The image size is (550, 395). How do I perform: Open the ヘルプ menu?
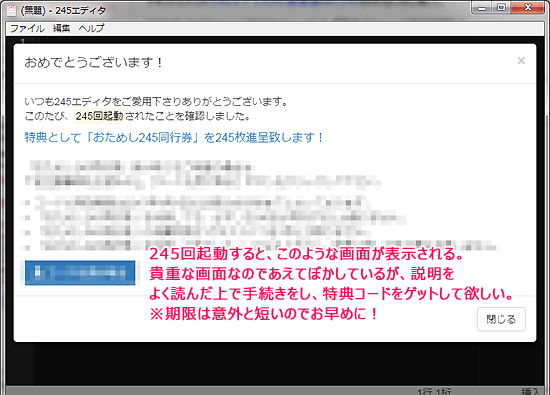91,28
